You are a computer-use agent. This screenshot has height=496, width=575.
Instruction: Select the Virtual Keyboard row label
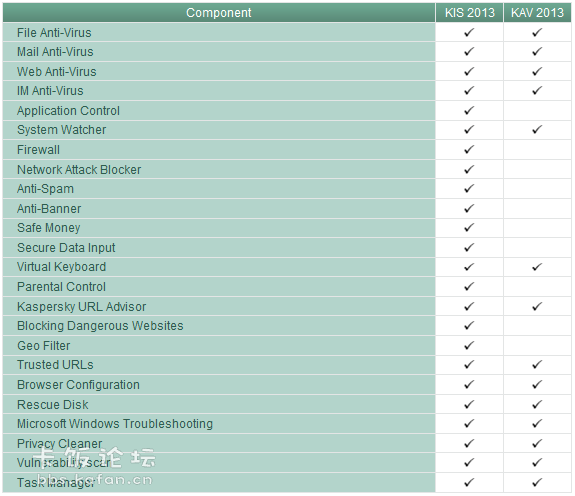tap(62, 267)
